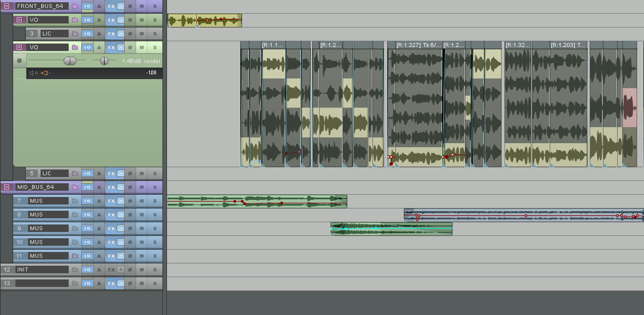Select the [R:1.203] media item
This screenshot has width=644, height=315.
(568, 104)
